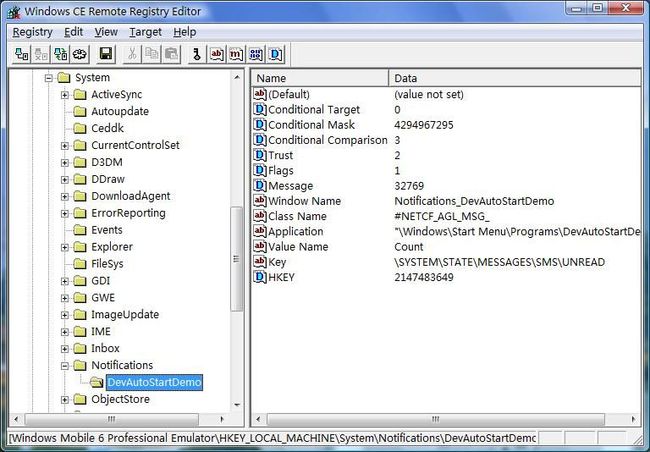Click the Data column header
The width and height of the screenshot is (650, 452).
pos(514,78)
